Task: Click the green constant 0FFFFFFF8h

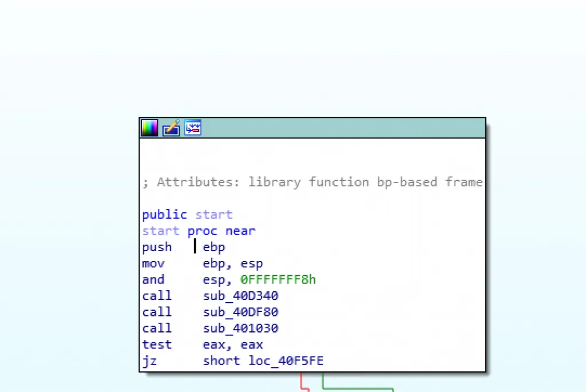Action: click(278, 280)
